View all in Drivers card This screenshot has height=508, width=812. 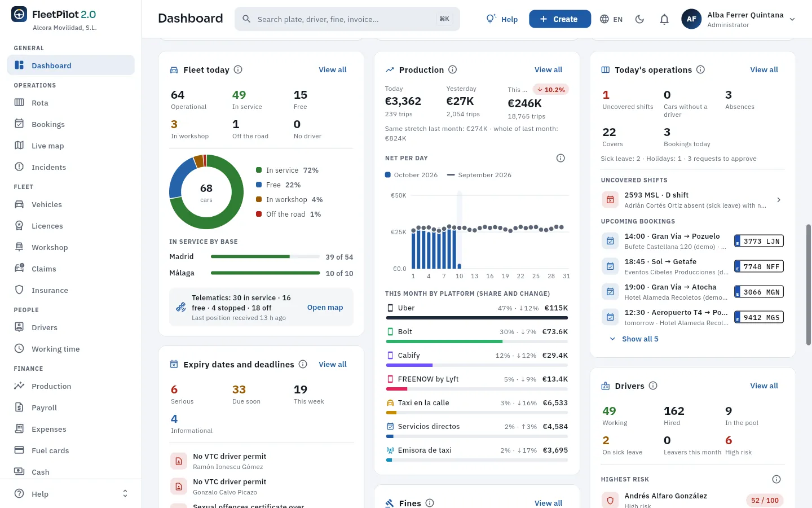pos(764,386)
